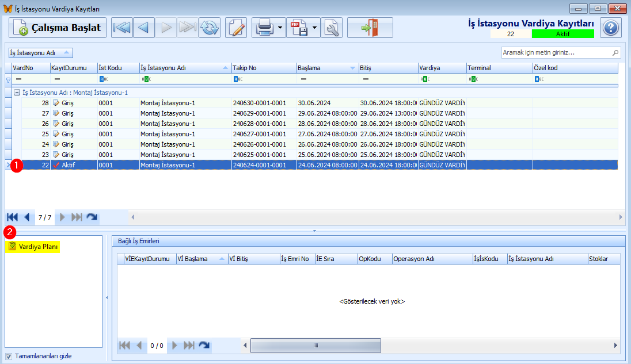The width and height of the screenshot is (631, 364).
Task: Click the Çalışma Başlat button
Action: click(x=58, y=28)
